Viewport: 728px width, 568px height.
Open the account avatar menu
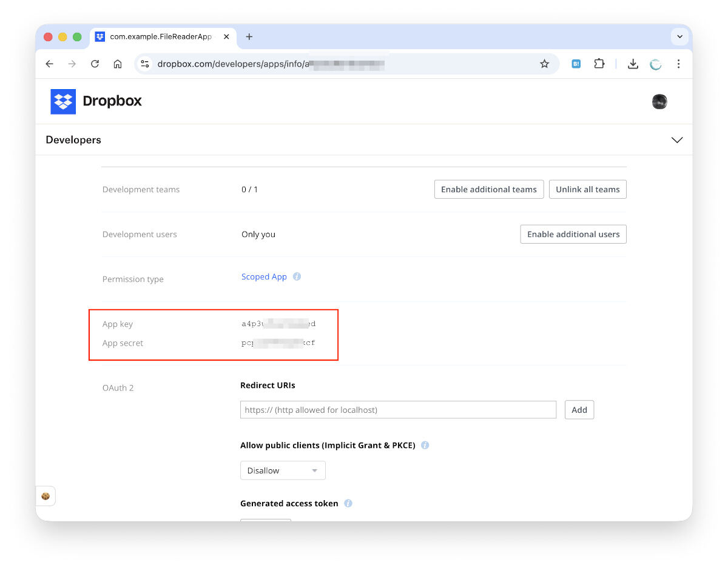pyautogui.click(x=659, y=102)
